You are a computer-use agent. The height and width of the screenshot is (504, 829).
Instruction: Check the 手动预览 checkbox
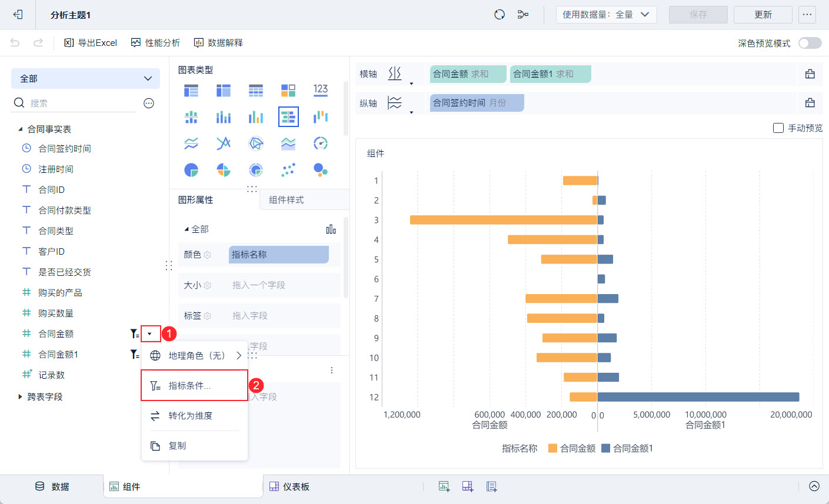pos(778,128)
